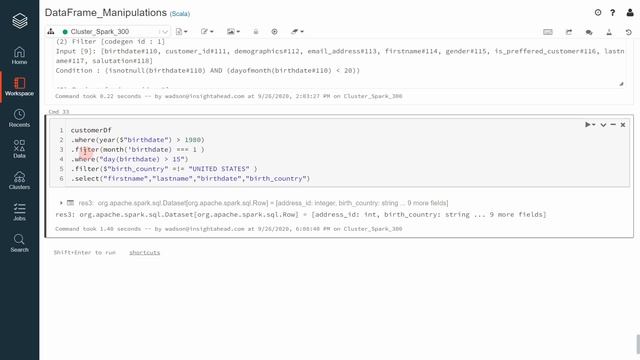Viewport: 640px width, 360px height.
Task: Click the share arrow icon in toolbar
Action: tap(569, 32)
